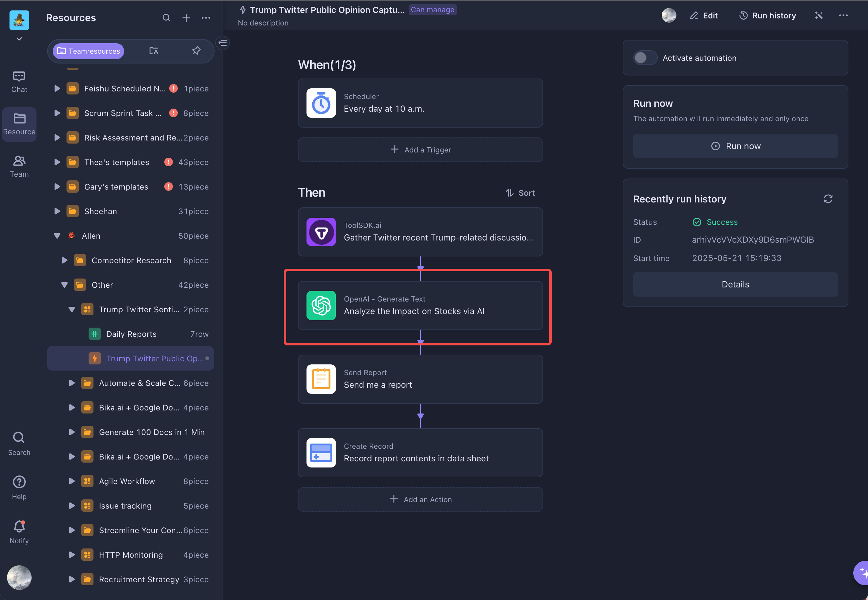Open the Resource section in left rail
The image size is (868, 600).
pyautogui.click(x=19, y=125)
